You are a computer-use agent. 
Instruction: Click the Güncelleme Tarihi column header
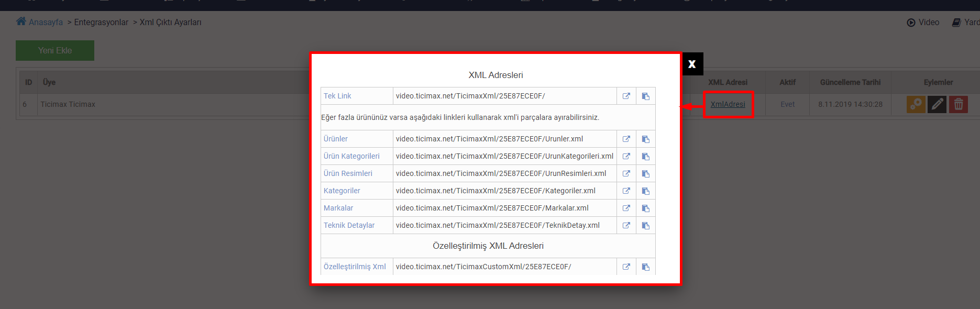coord(850,82)
